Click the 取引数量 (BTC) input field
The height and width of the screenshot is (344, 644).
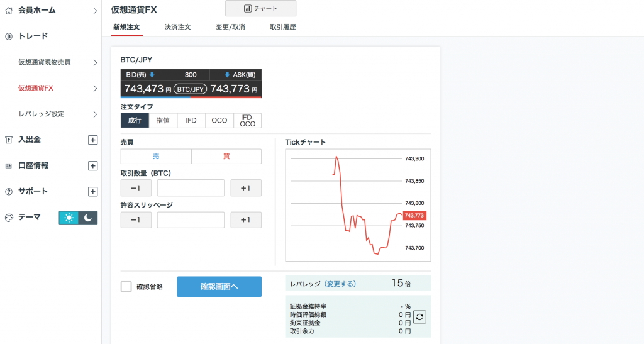(191, 188)
